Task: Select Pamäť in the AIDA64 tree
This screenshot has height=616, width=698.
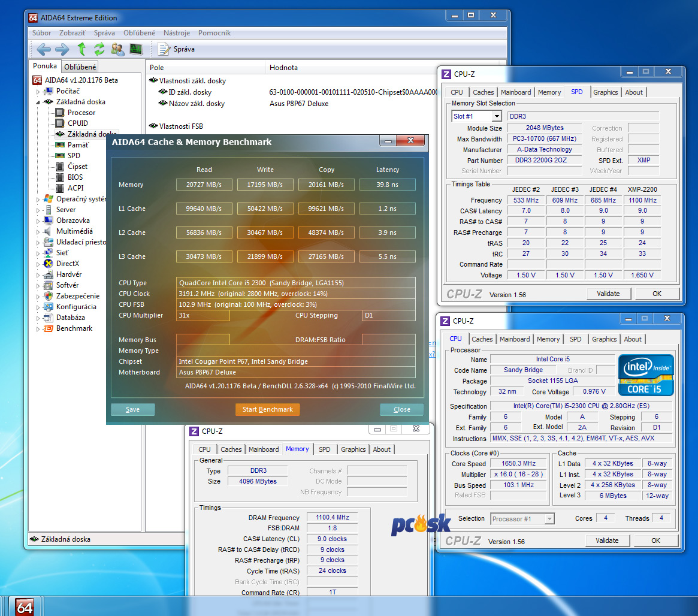Action: (78, 145)
